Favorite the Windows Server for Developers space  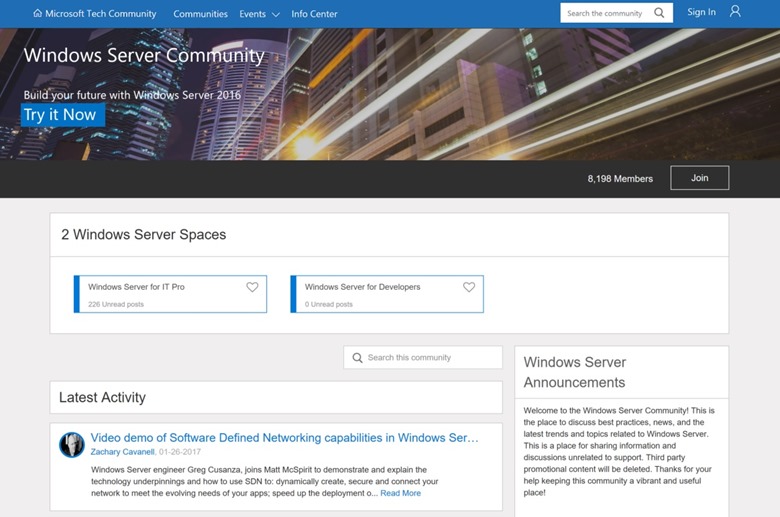click(469, 287)
